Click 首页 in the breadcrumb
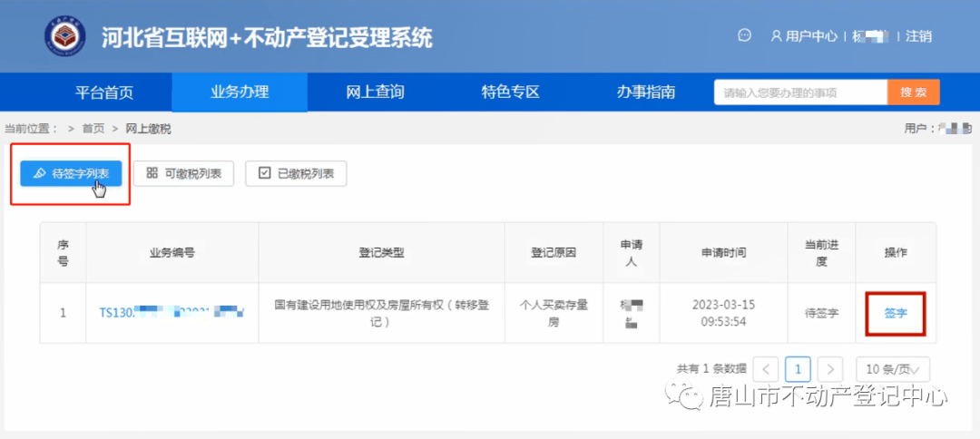The image size is (980, 439). [x=93, y=129]
